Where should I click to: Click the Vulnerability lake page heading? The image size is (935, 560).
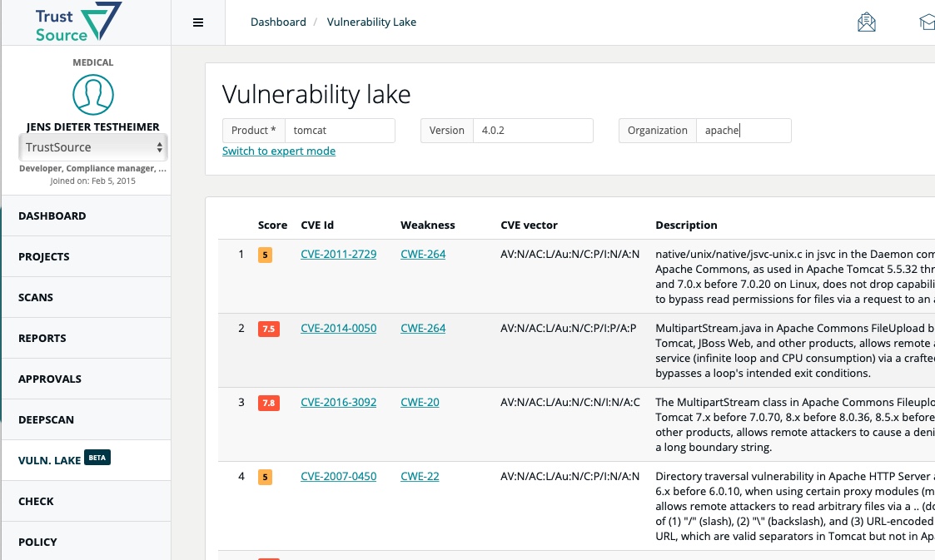(316, 94)
